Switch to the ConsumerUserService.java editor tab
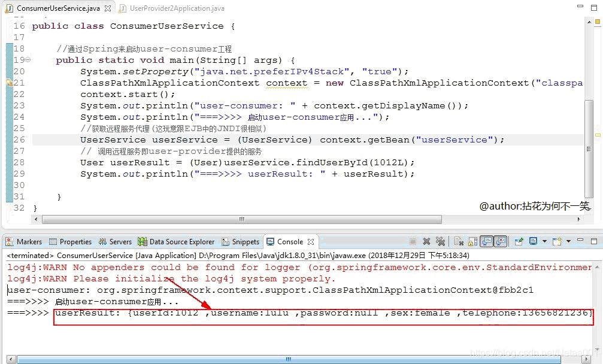Screen dimensions: 603x364 pos(58,8)
